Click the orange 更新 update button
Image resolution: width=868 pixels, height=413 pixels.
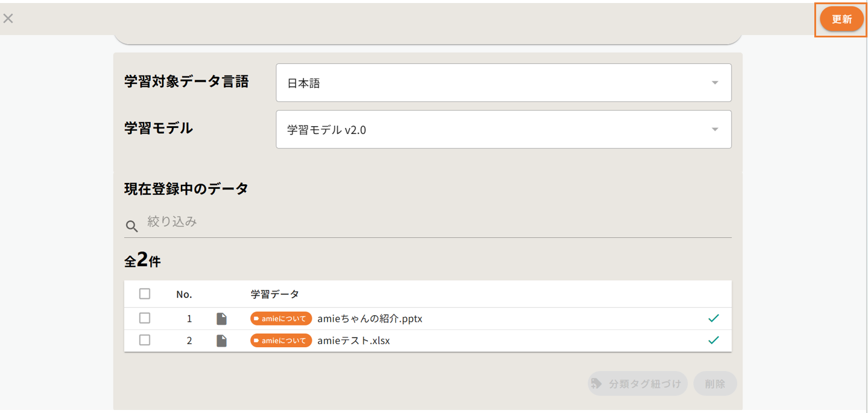click(841, 19)
